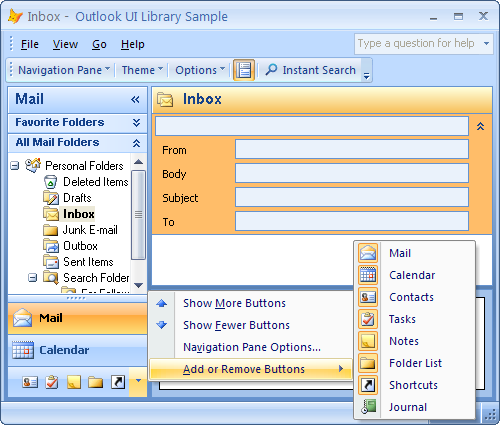Toggle the Calendar button icon in submenu
Screen dimensions: 500x425
click(368, 275)
